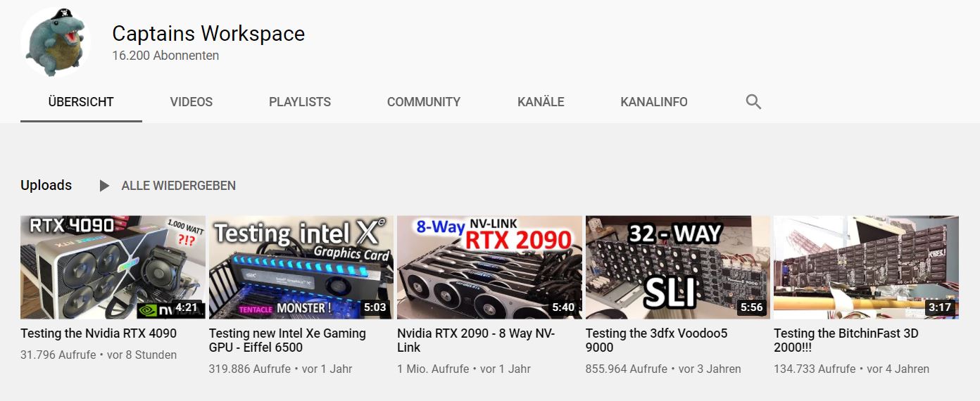
Task: Click the 5:03 duration badge on Intel Xe video
Action: tap(375, 307)
